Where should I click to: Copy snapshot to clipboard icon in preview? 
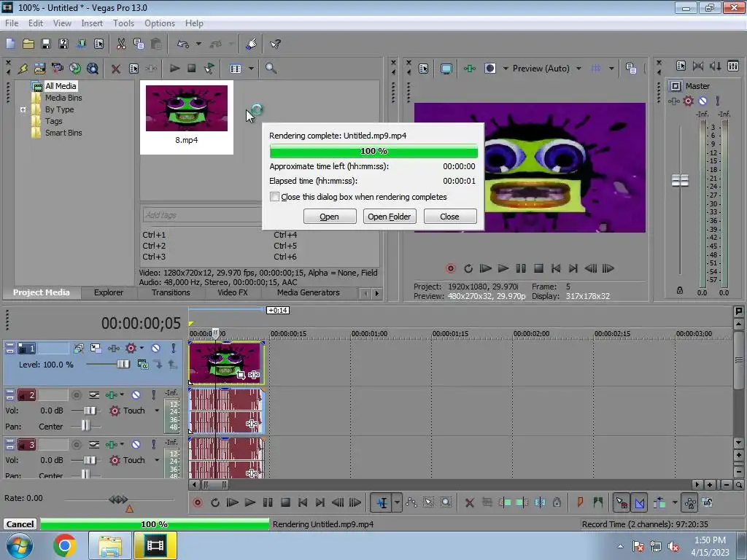tap(631, 69)
